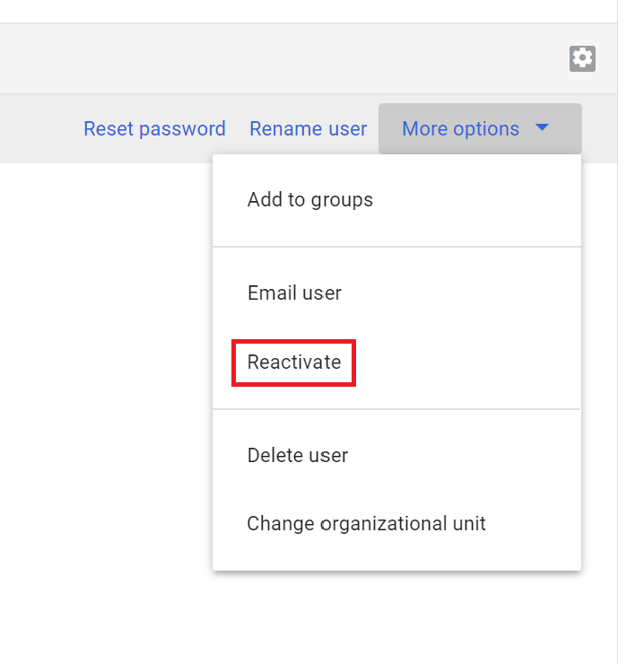The width and height of the screenshot is (644, 664).
Task: Collapse the More options dropdown
Action: 480,128
